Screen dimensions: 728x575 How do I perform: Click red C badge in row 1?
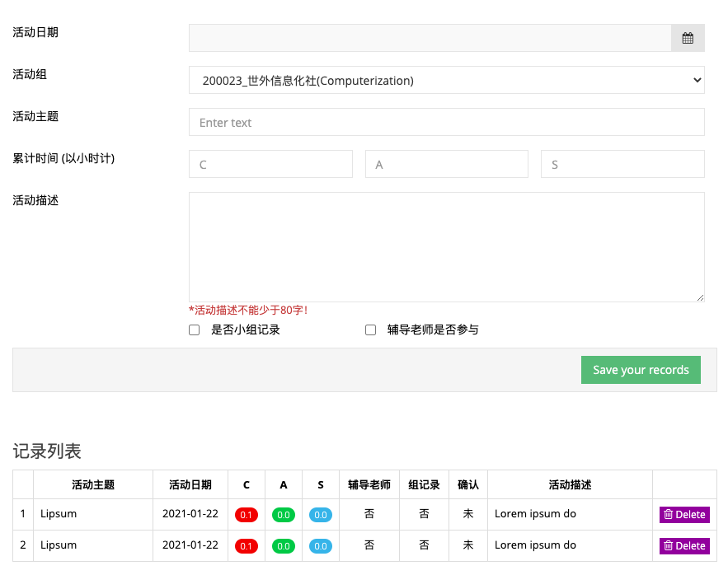pyautogui.click(x=246, y=515)
